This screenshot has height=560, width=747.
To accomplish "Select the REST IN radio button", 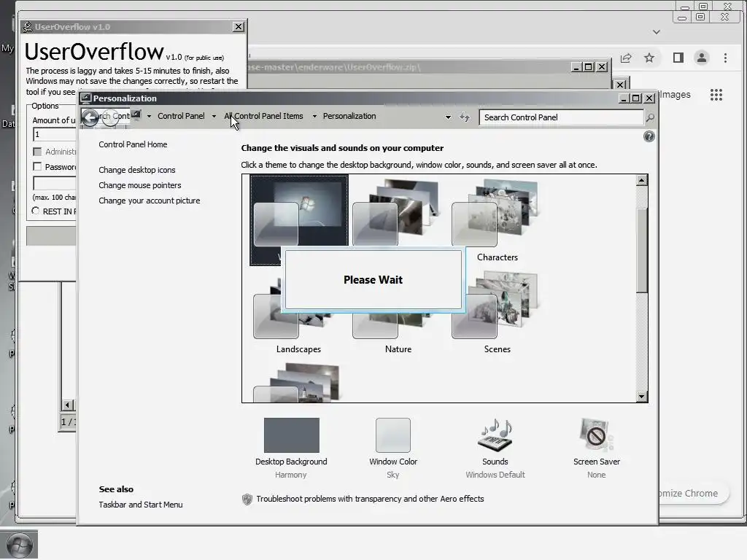I will point(36,211).
